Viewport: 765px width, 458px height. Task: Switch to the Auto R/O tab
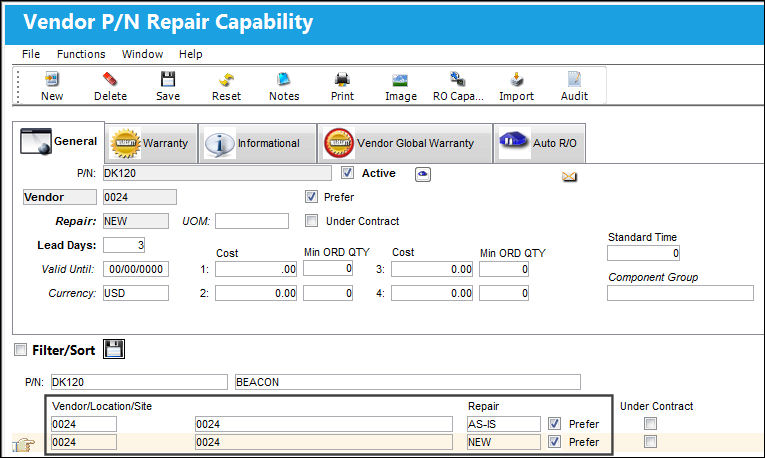pos(539,143)
